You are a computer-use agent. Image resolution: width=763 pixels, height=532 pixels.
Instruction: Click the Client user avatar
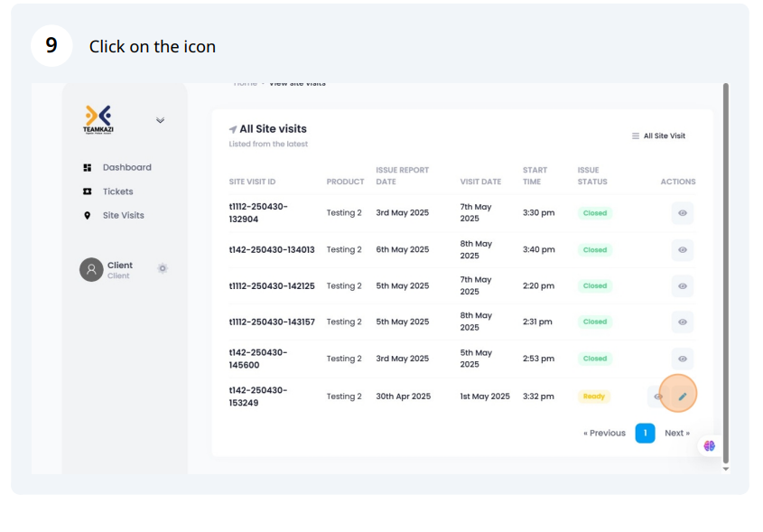[x=91, y=270]
